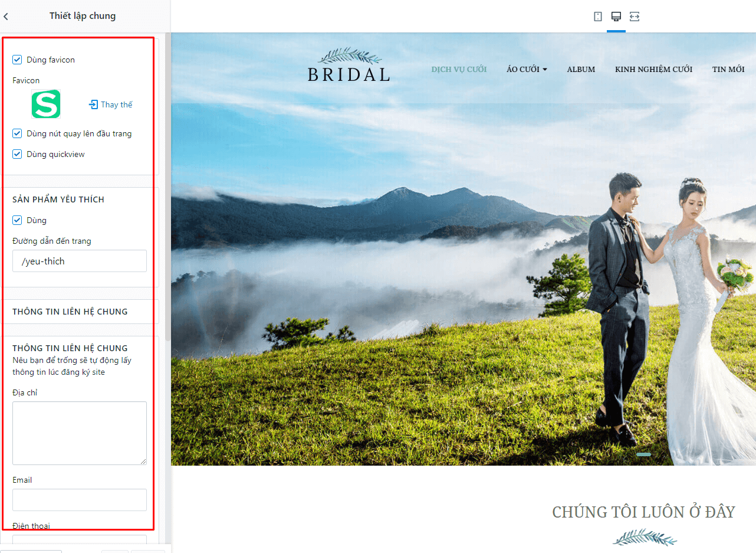Disable Dùng under Sản phẩm yêu thích
This screenshot has width=756, height=553.
pyautogui.click(x=18, y=220)
